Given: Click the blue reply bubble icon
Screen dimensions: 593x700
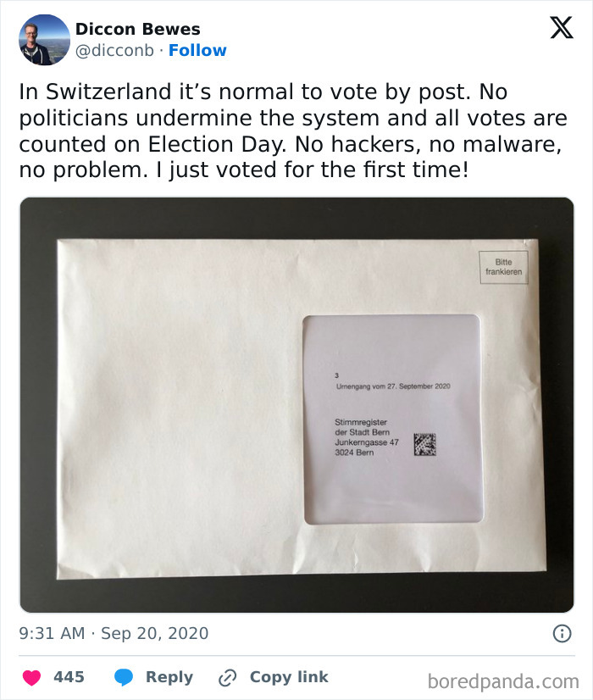Looking at the screenshot, I should pyautogui.click(x=124, y=677).
